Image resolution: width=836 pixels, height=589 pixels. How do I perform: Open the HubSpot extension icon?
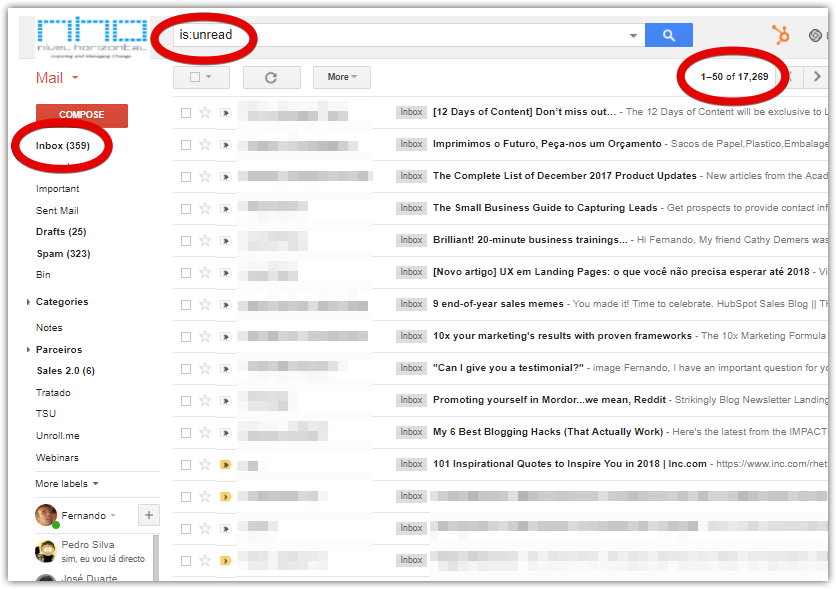781,35
